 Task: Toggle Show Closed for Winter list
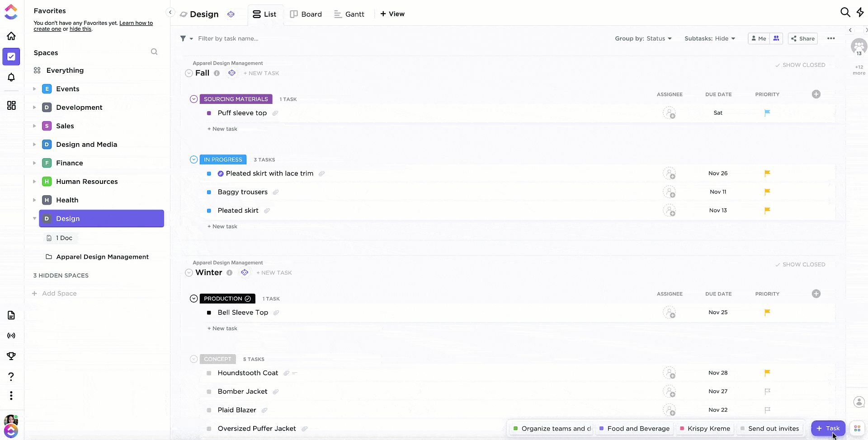[x=800, y=264]
